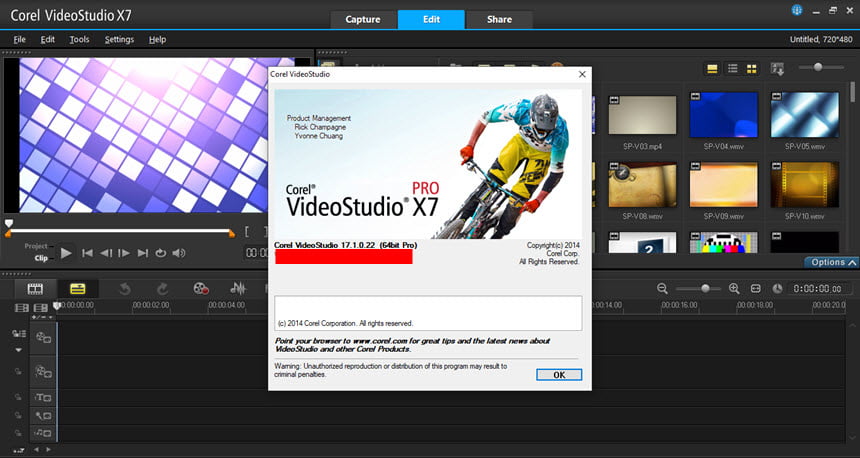Click the project duration clock icon
The width and height of the screenshot is (860, 458).
(x=777, y=289)
